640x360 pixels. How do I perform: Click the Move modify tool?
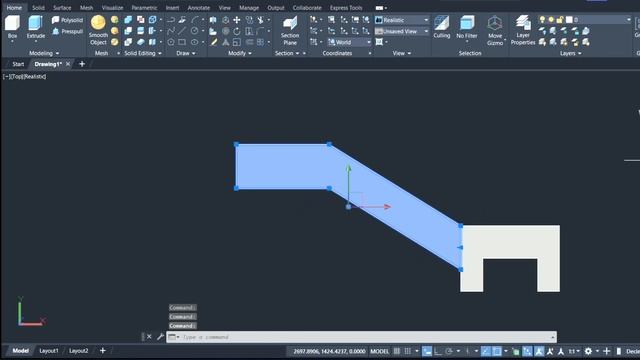[x=237, y=20]
